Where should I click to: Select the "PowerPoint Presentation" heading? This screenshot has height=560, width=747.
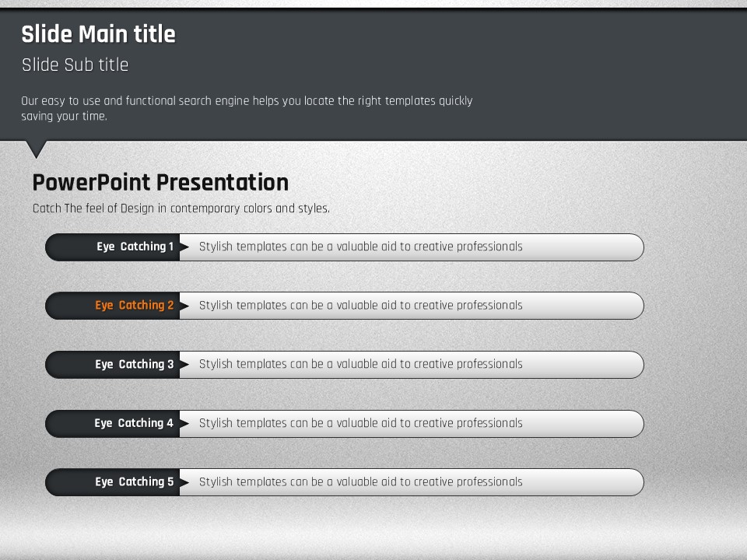[x=160, y=182]
